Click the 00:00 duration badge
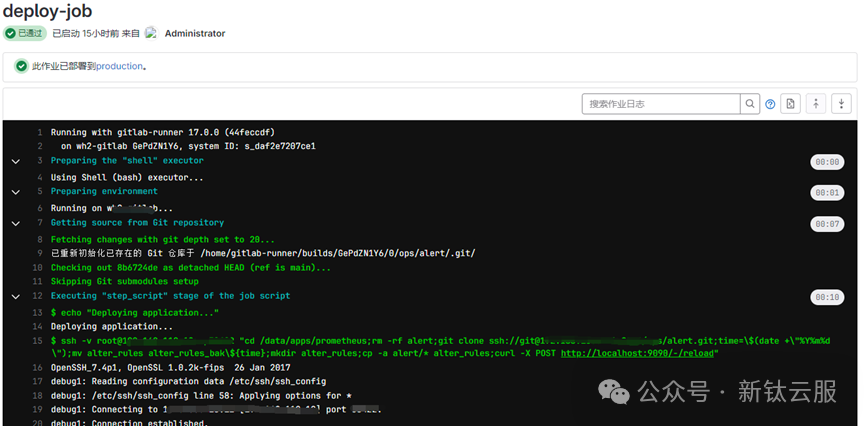This screenshot has width=864, height=426. [x=827, y=162]
